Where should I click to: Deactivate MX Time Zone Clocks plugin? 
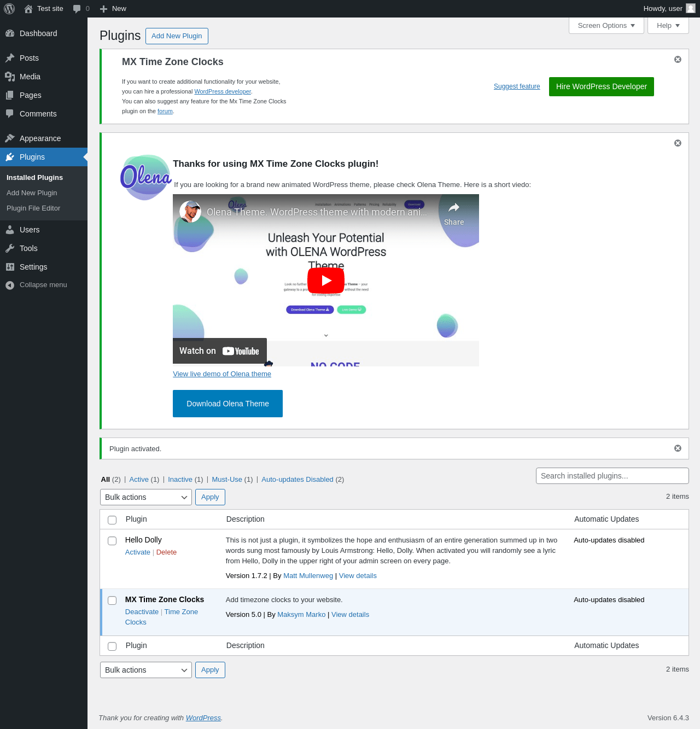[x=142, y=612]
